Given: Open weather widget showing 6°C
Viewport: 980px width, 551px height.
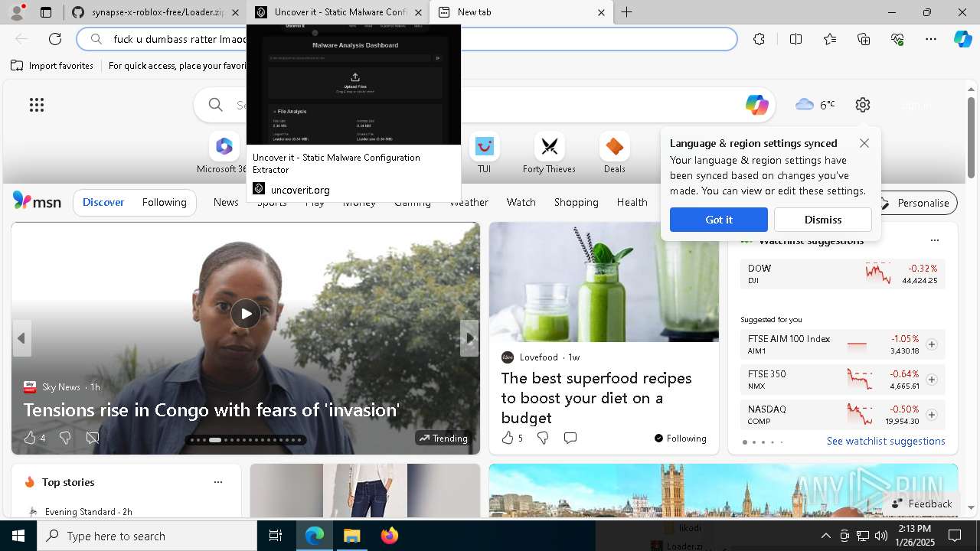Looking at the screenshot, I should pyautogui.click(x=815, y=105).
